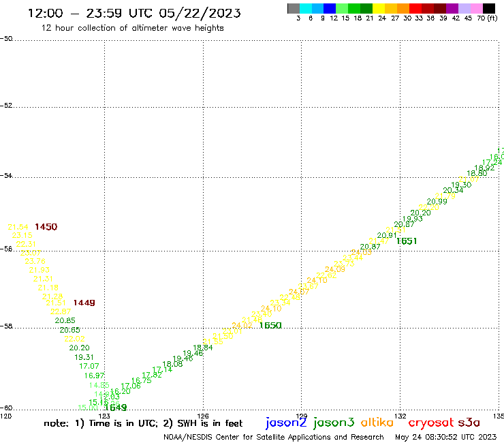Click the wave height value 19.30
The width and height of the screenshot is (504, 443).
click(461, 185)
